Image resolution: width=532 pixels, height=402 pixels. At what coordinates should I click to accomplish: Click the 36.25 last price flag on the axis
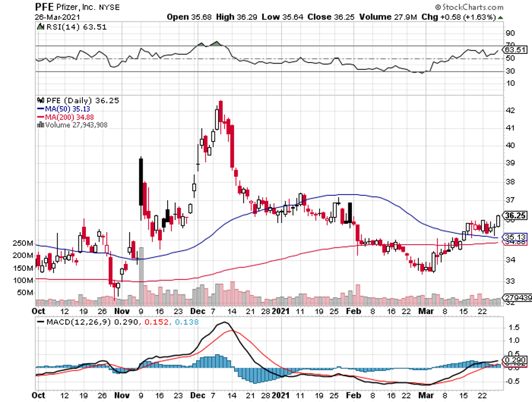click(515, 216)
